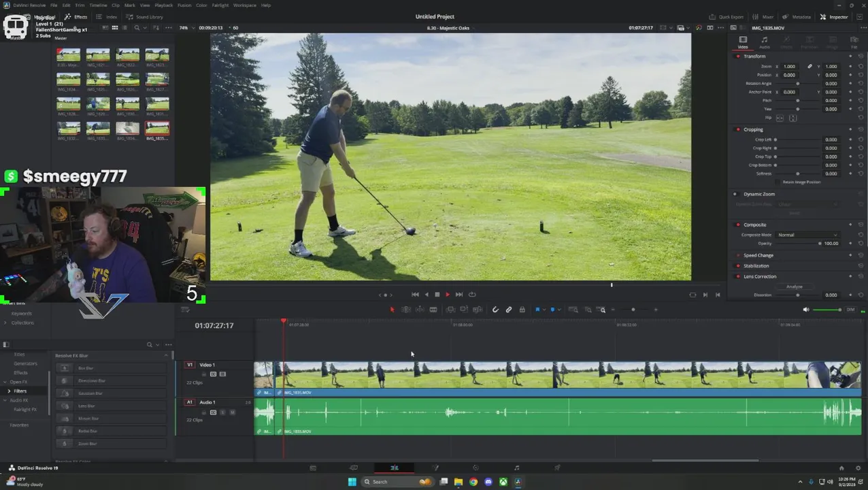Play in reverse in the viewer

[x=427, y=295]
